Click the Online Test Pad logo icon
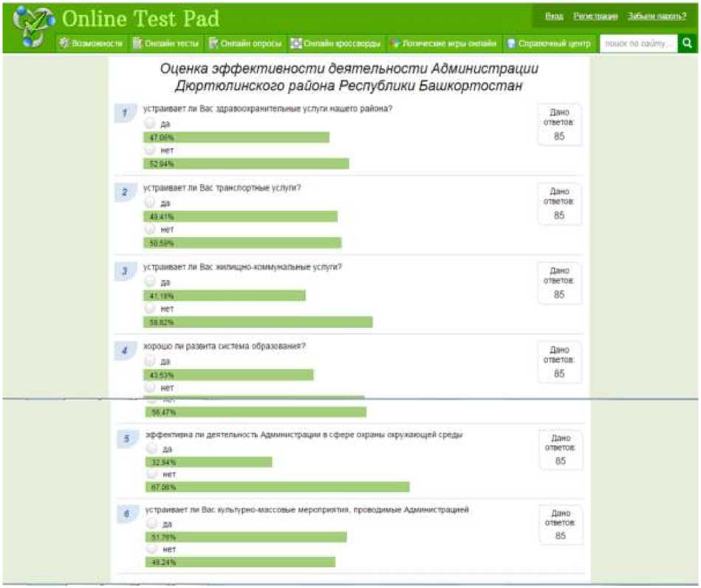 33,26
